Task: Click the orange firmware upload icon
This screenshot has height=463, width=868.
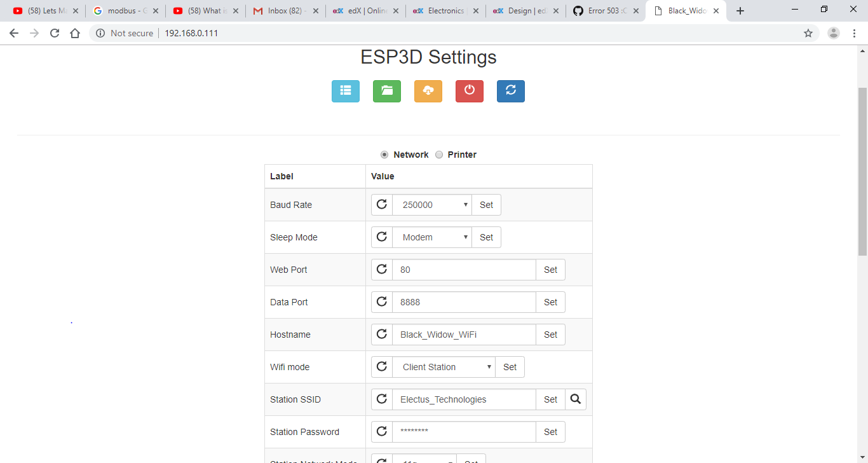Action: click(x=428, y=91)
